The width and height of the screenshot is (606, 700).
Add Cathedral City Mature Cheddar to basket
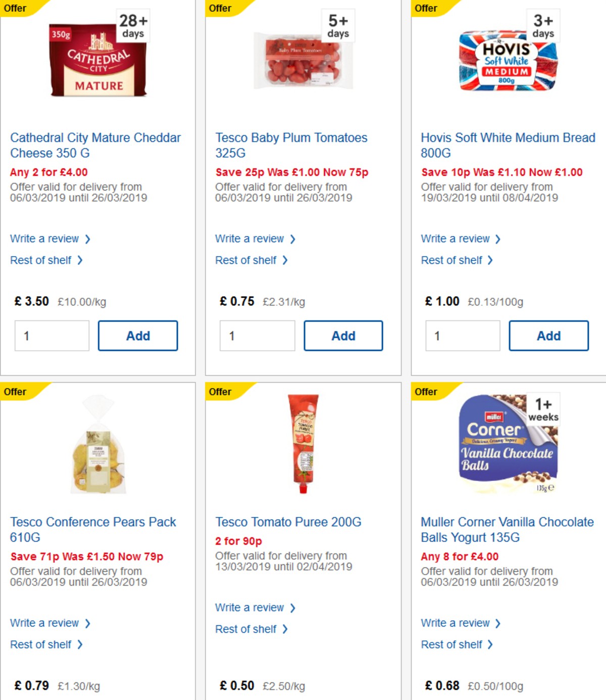[x=138, y=335]
